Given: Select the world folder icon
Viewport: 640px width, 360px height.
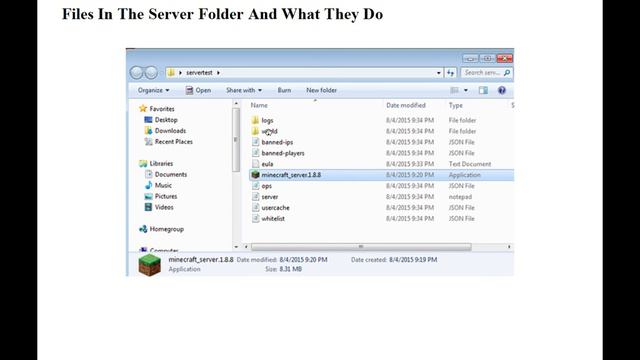Looking at the screenshot, I should [x=256, y=131].
